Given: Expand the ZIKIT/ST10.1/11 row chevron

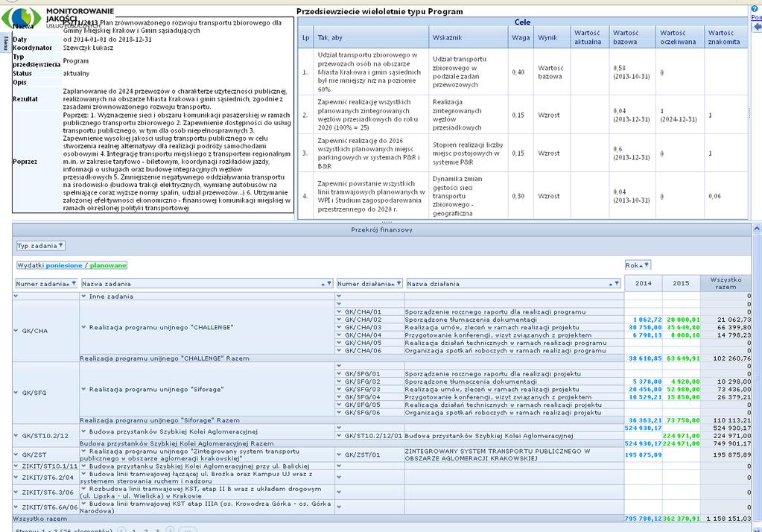Looking at the screenshot, I should point(16,466).
